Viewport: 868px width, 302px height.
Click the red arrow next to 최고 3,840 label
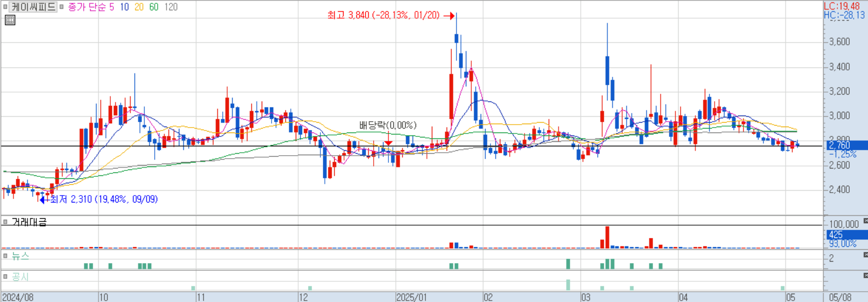click(449, 16)
